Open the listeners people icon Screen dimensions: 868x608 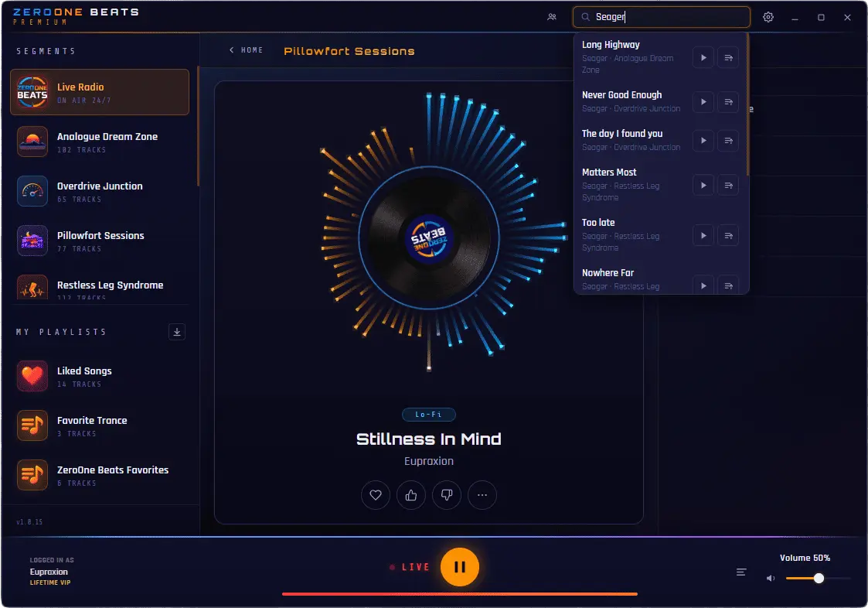point(552,17)
